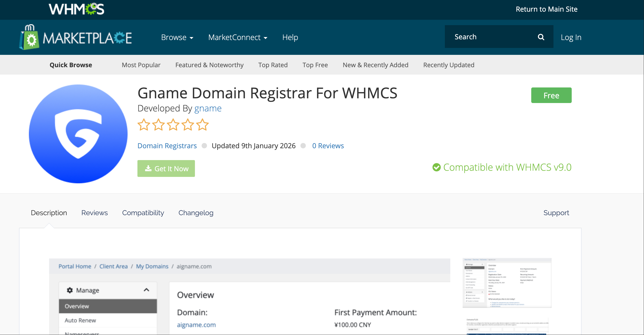Switch to the Changelog tab
This screenshot has height=335, width=644.
click(196, 213)
